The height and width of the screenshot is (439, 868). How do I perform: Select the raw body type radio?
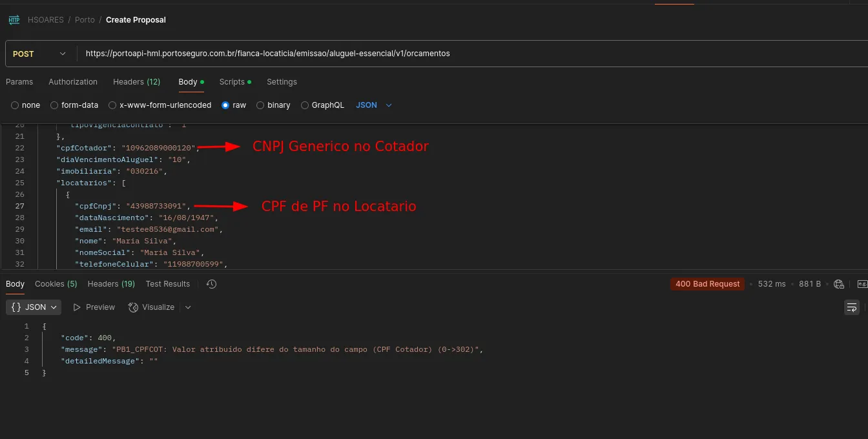225,105
